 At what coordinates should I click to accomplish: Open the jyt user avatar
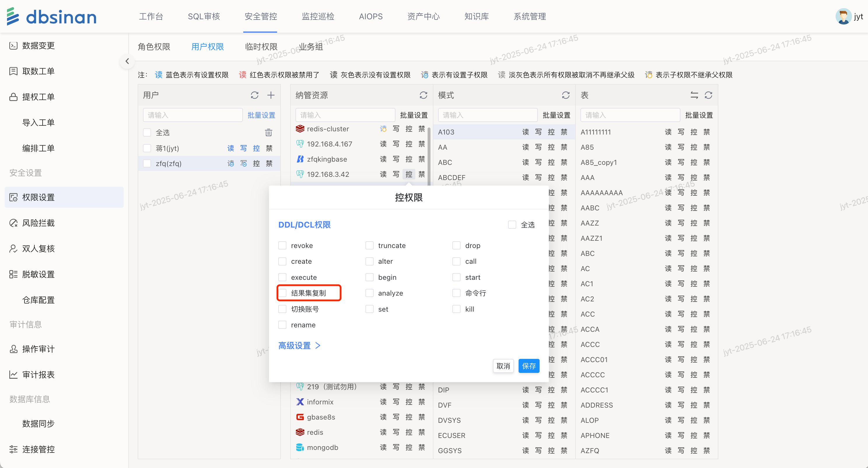[x=843, y=16]
